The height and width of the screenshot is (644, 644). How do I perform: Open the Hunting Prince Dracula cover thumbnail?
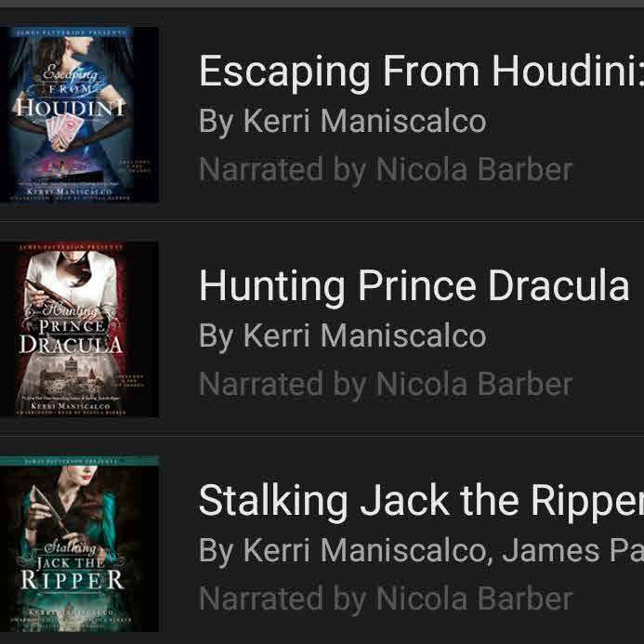[x=79, y=329]
